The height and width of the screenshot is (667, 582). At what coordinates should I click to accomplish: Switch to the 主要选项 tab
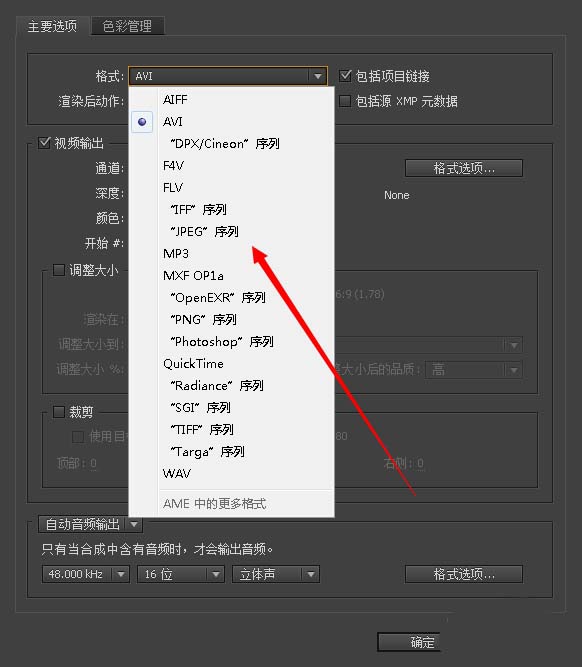(x=53, y=26)
